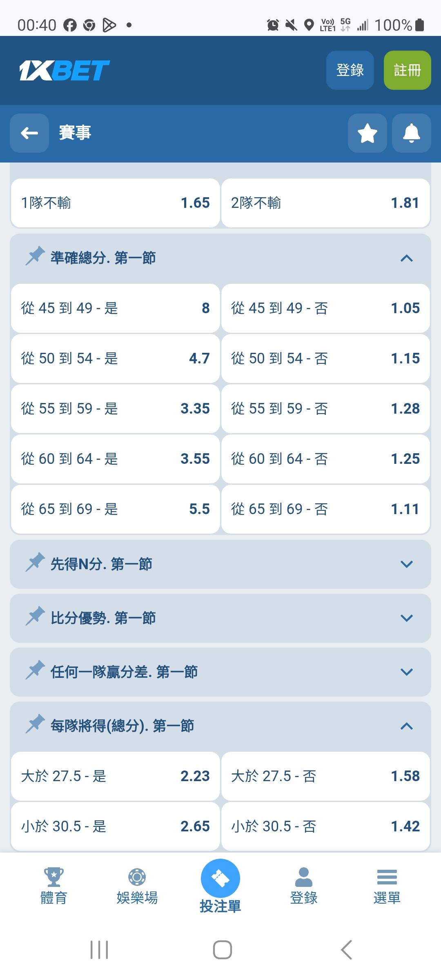The width and height of the screenshot is (441, 980).
Task: Pin the 比分優勢. 第一節 market
Action: coord(35,617)
